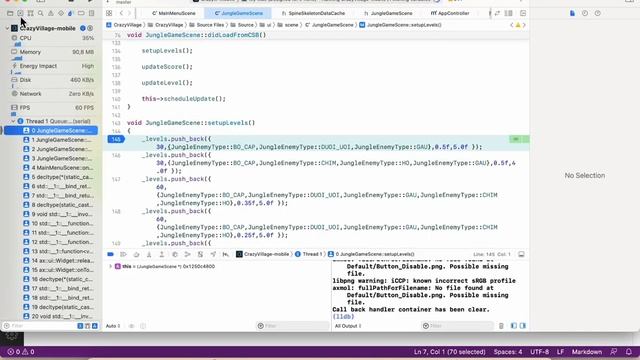The width and height of the screenshot is (640, 360).
Task: Open the Project navigator folder icon
Action: [10, 13]
